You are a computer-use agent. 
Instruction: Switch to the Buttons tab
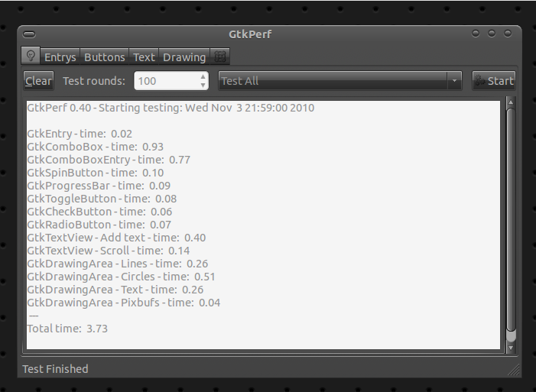pyautogui.click(x=104, y=57)
